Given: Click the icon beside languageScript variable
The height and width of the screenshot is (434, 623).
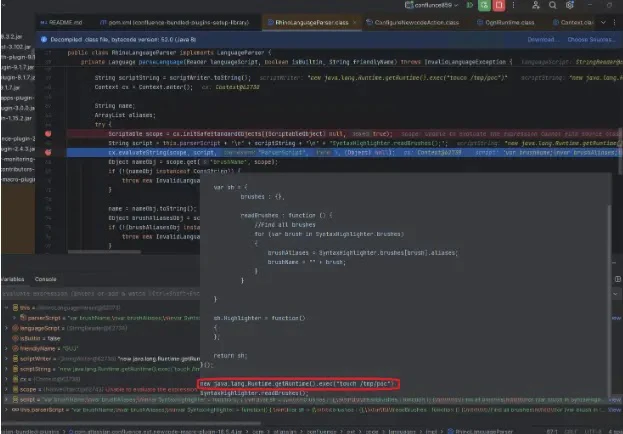Looking at the screenshot, I should click(x=14, y=327).
